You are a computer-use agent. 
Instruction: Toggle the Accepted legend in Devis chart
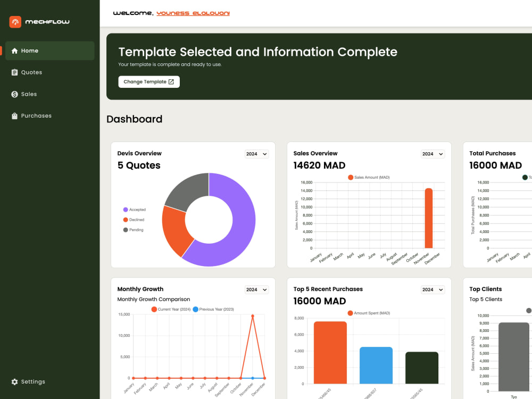point(135,210)
